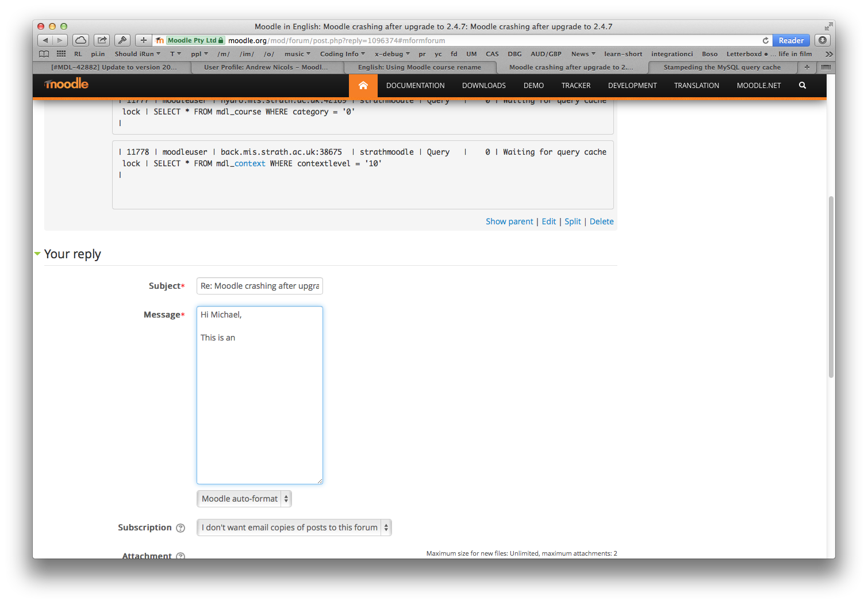Expand Should iRun bookmark folder
The height and width of the screenshot is (604, 868).
137,54
